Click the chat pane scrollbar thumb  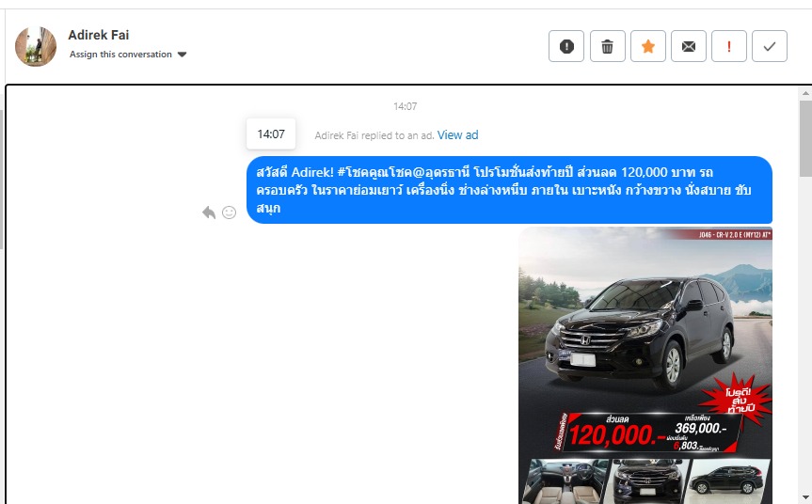[805, 138]
